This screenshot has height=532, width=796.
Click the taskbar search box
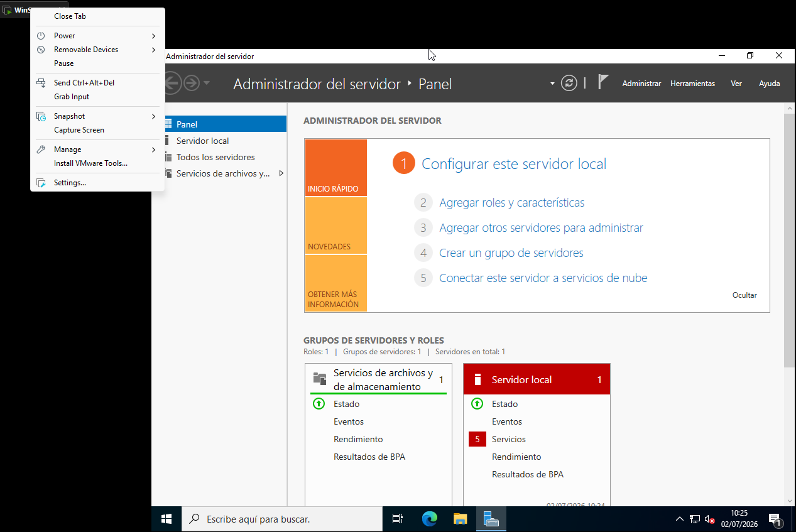pyautogui.click(x=282, y=519)
